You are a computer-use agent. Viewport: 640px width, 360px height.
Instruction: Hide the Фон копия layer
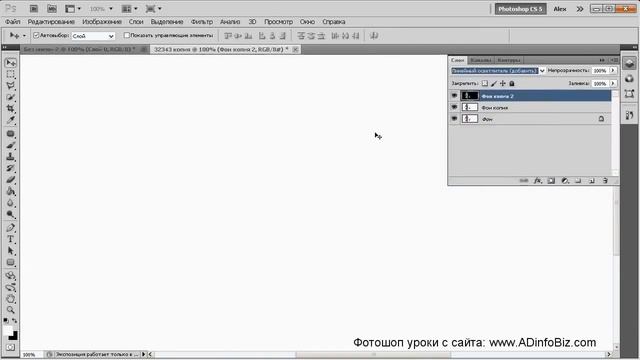[x=454, y=107]
